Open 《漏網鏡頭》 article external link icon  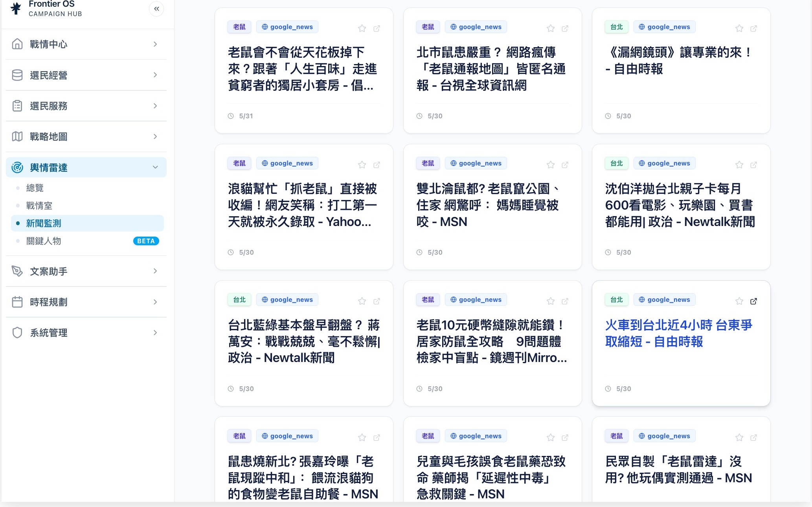point(754,28)
